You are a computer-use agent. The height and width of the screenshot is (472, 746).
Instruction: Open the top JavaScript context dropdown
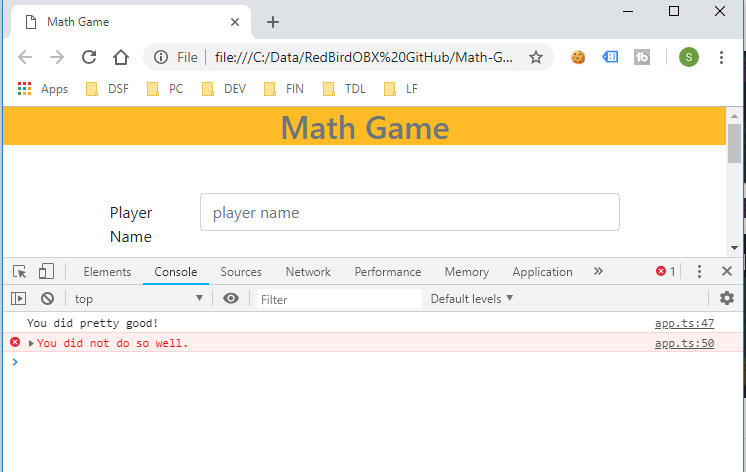[139, 298]
